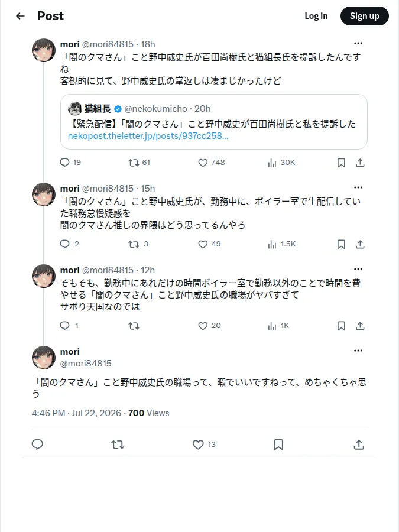Bookmark the main post at bottom
The image size is (399, 532).
click(x=278, y=445)
